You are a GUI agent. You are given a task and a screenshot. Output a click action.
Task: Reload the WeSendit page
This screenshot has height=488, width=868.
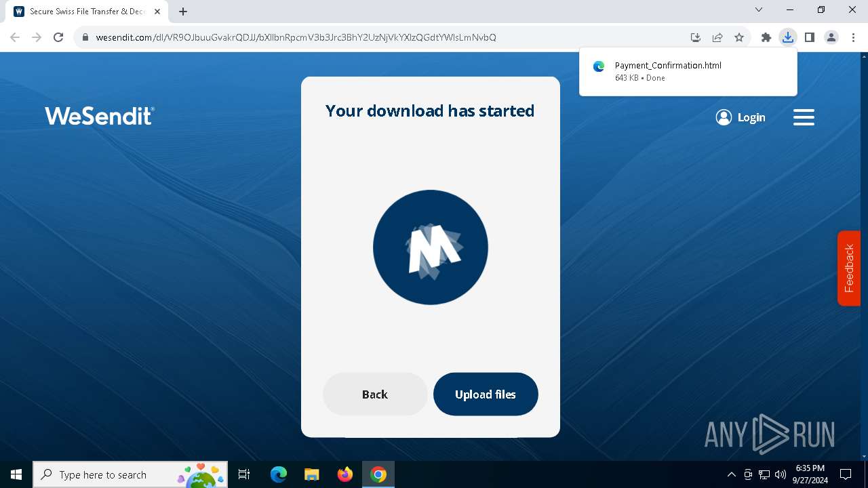[x=58, y=37]
